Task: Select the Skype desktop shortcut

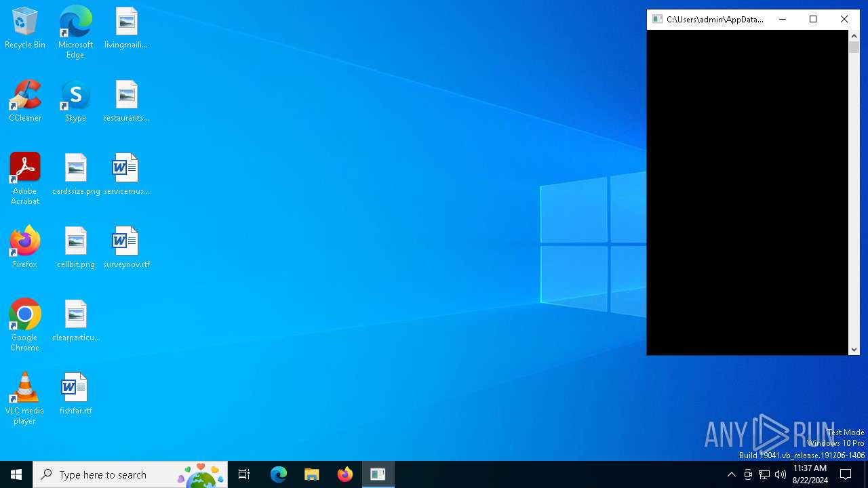Action: [75, 102]
